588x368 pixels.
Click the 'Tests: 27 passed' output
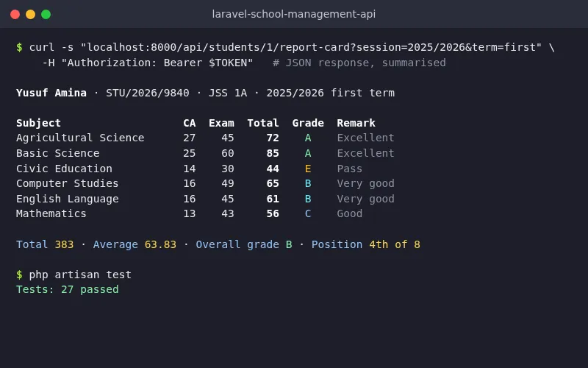coord(68,289)
